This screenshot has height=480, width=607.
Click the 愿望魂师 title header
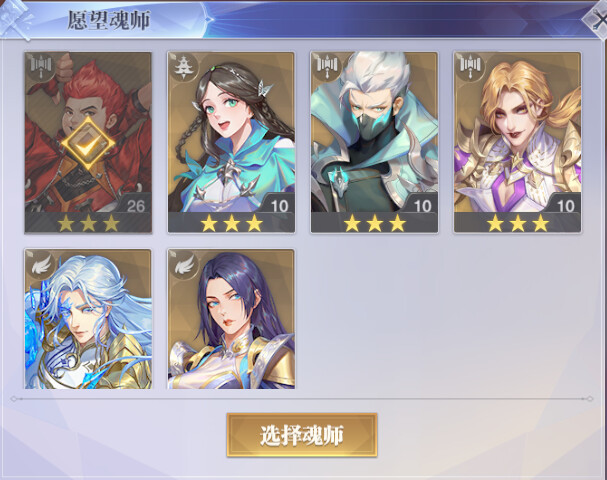click(109, 20)
